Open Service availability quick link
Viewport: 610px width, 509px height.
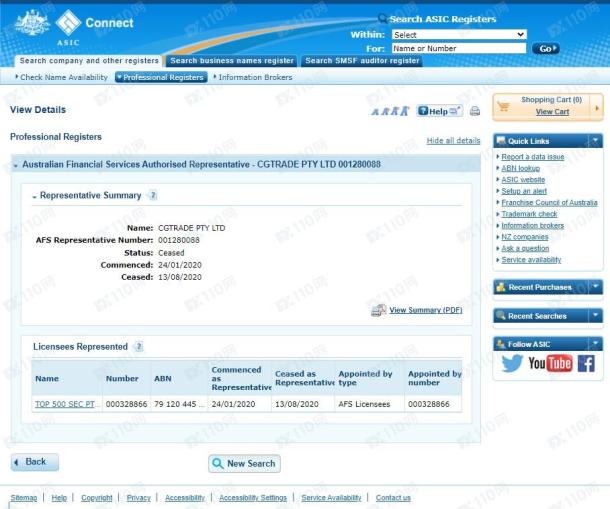coord(531,260)
